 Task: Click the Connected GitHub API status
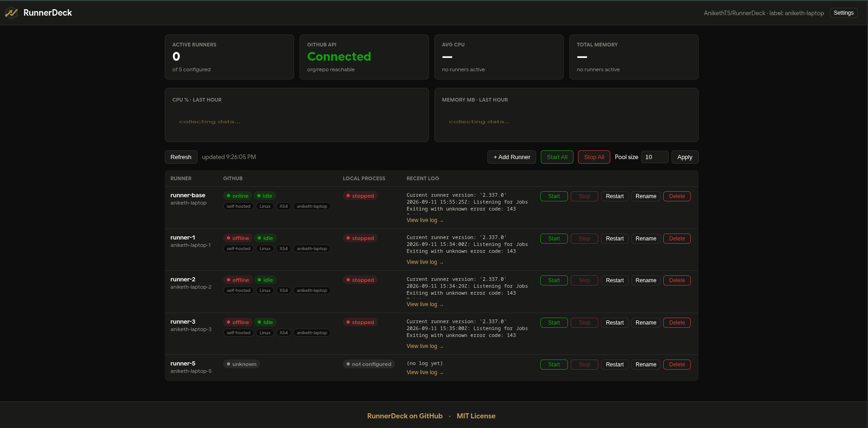click(x=339, y=57)
